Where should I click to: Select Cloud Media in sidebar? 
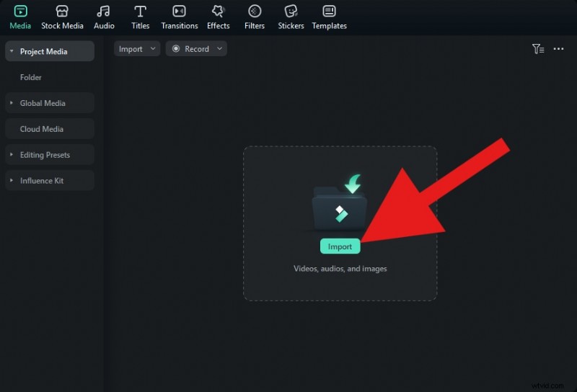(x=50, y=129)
